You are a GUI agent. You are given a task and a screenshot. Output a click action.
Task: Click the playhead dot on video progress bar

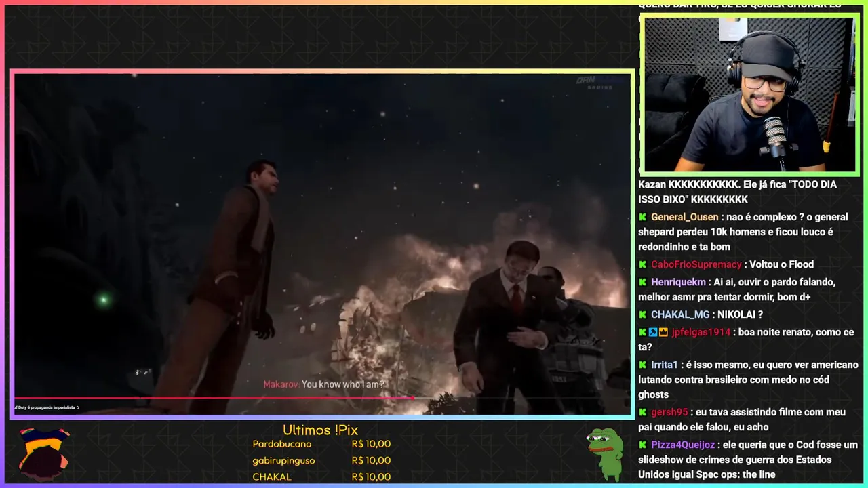point(412,398)
